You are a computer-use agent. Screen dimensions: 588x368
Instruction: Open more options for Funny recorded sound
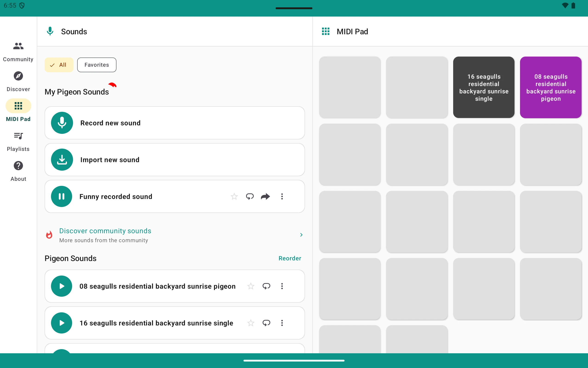click(x=282, y=196)
